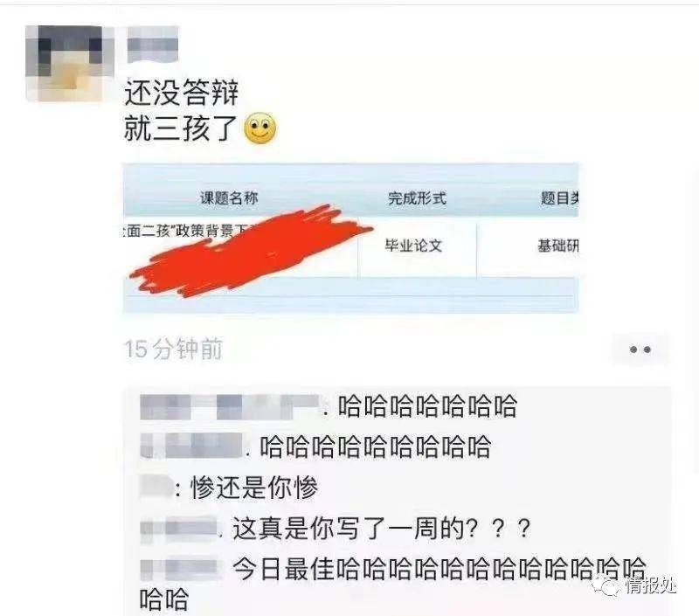The width and height of the screenshot is (699, 616).
Task: Tap the 情报处 watermark logo
Action: [x=635, y=585]
